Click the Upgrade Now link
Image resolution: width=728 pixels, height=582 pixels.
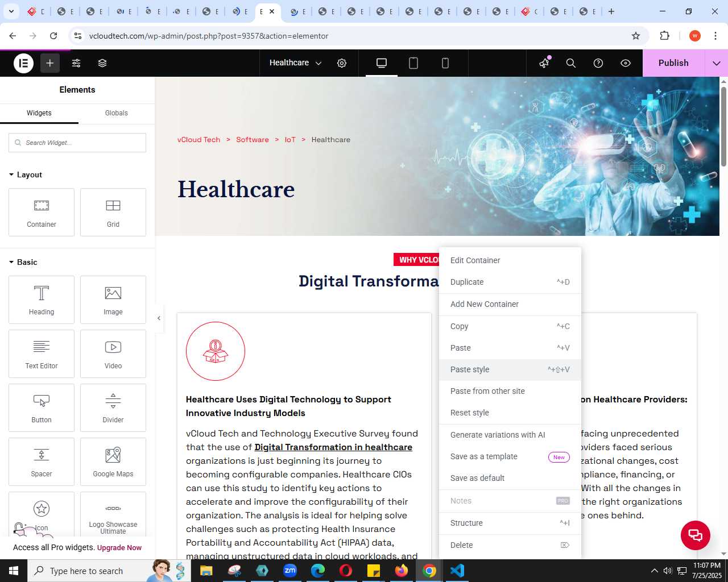(x=119, y=548)
